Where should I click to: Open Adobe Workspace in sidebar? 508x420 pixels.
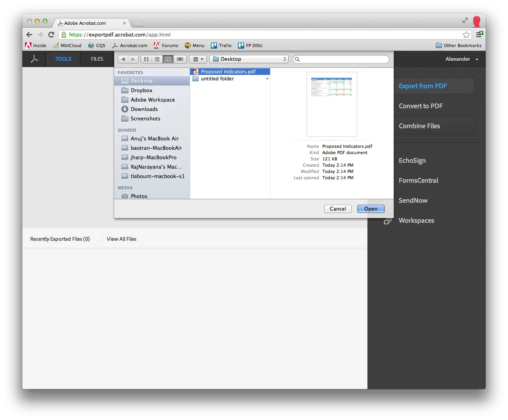(152, 100)
